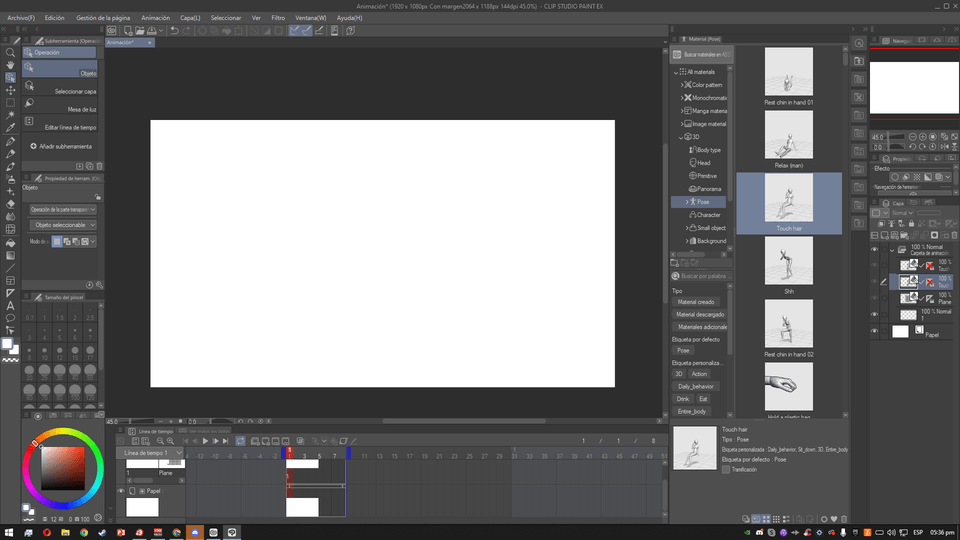Select the Move layer tool
The width and height of the screenshot is (960, 540).
10,90
